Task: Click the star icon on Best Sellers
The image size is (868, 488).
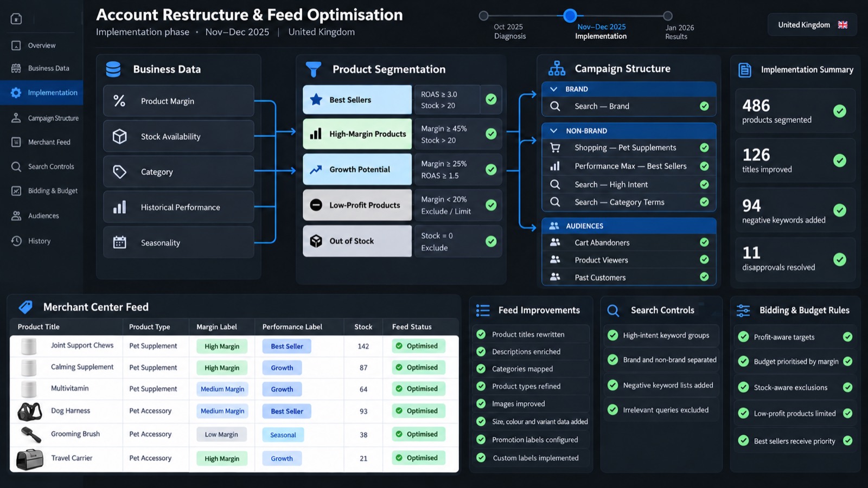Action: (x=316, y=100)
